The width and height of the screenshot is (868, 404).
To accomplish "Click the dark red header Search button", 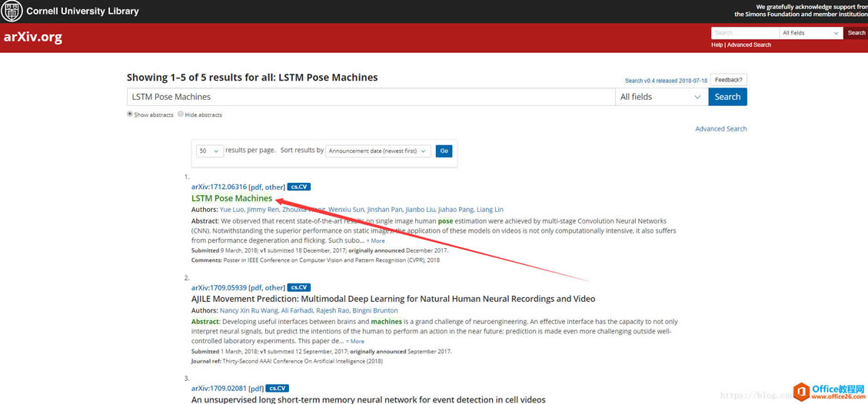I will point(856,33).
